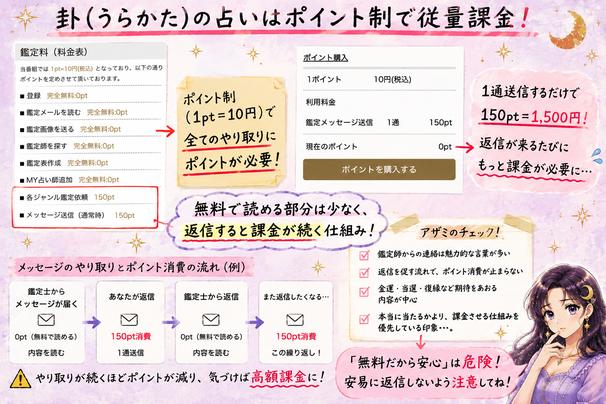The image size is (606, 404).
Task: Click the 利用料金 label
Action: [x=321, y=102]
